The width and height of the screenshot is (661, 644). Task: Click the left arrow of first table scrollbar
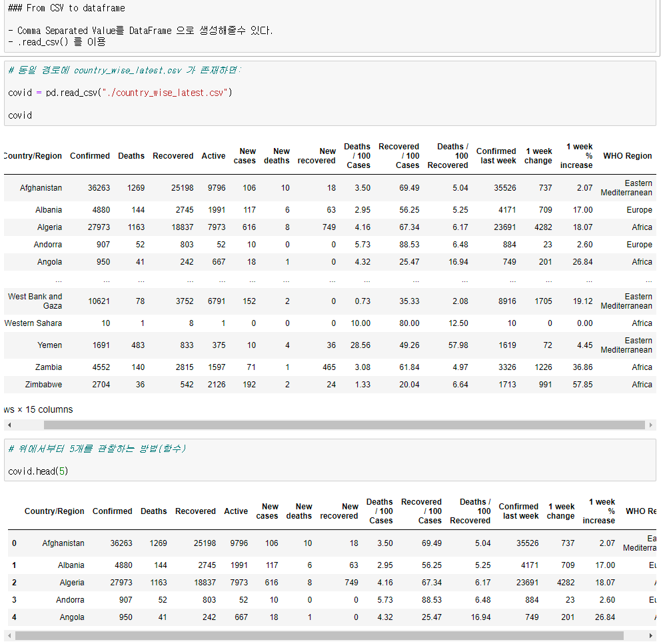click(9, 425)
